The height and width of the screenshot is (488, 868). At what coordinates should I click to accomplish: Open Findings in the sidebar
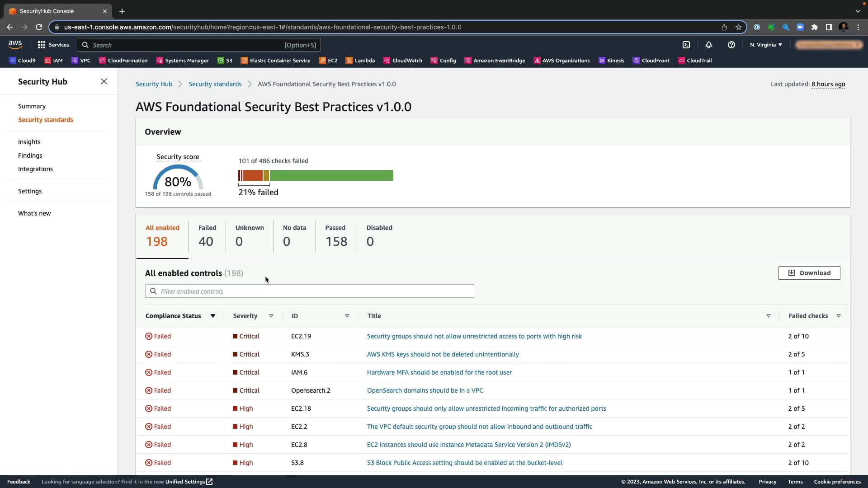(30, 155)
